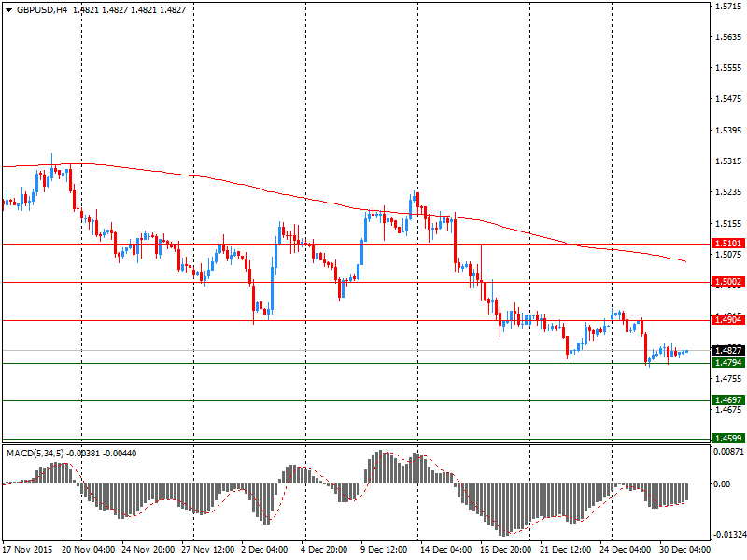Click the 1.4755 price scale value

(x=728, y=379)
